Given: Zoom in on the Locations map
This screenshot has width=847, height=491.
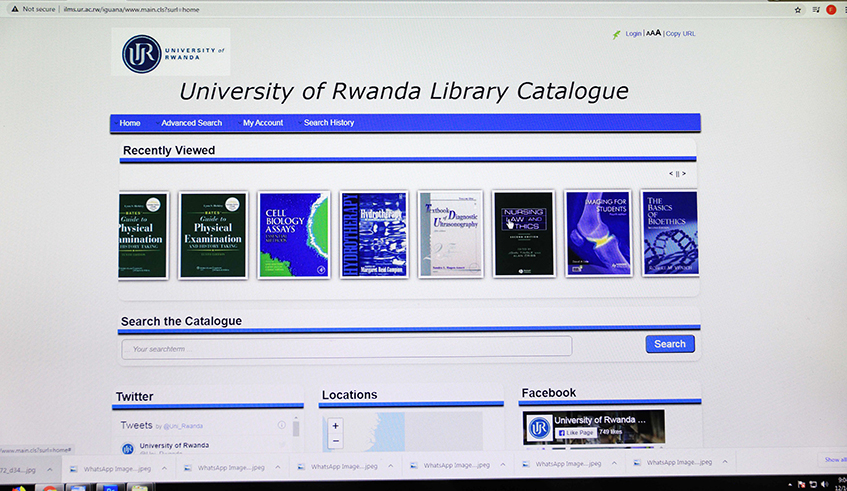Looking at the screenshot, I should pos(335,425).
